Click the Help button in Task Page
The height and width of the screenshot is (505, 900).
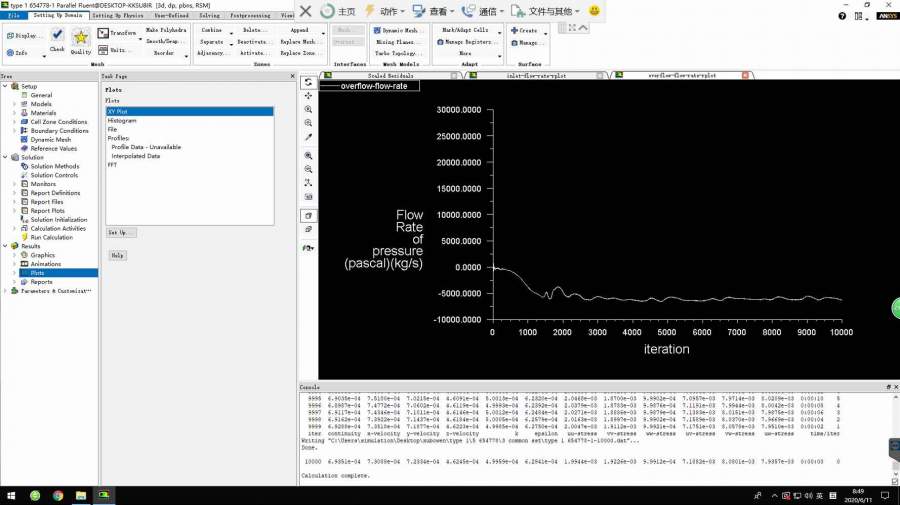117,255
